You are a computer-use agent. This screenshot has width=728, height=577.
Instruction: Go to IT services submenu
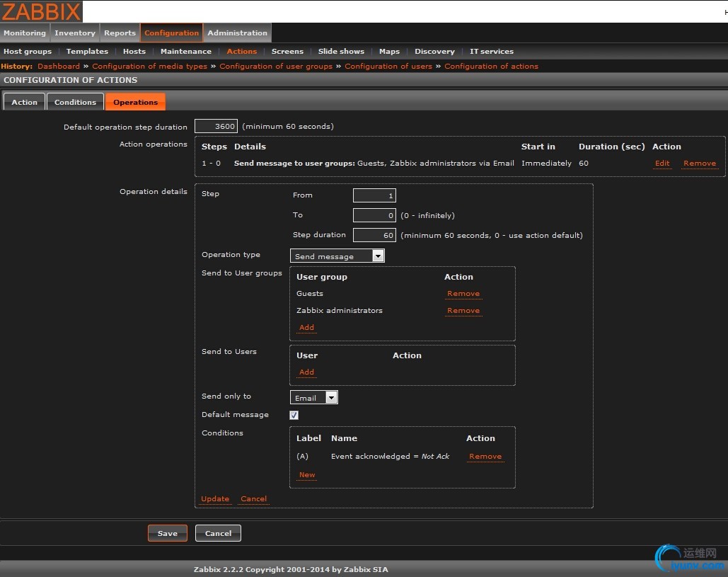coord(491,51)
